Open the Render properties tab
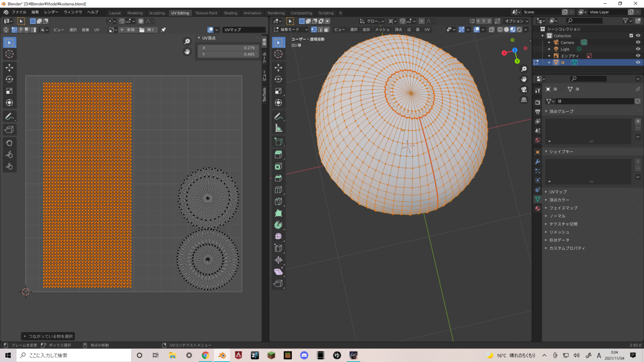The height and width of the screenshot is (362, 644). (x=537, y=102)
